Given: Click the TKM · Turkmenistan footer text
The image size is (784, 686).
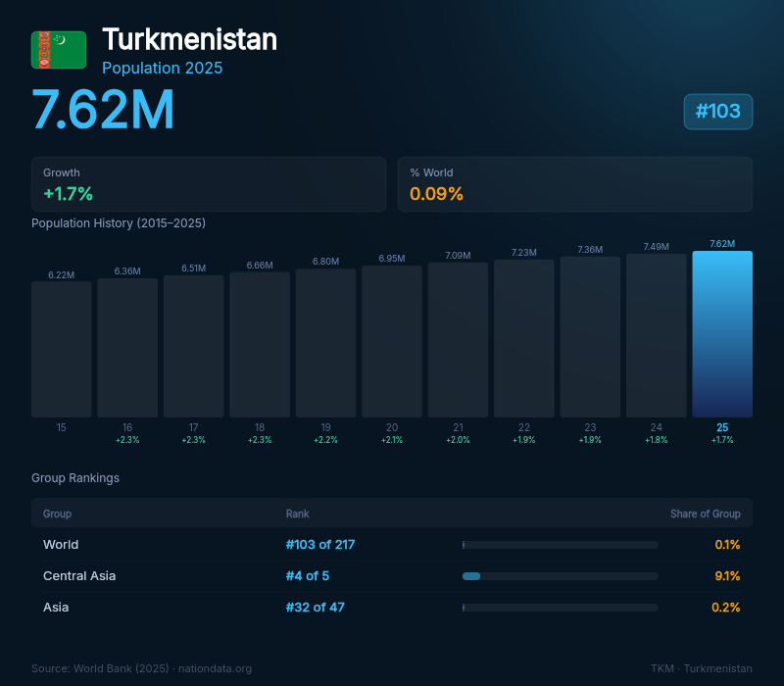Looking at the screenshot, I should click(702, 668).
